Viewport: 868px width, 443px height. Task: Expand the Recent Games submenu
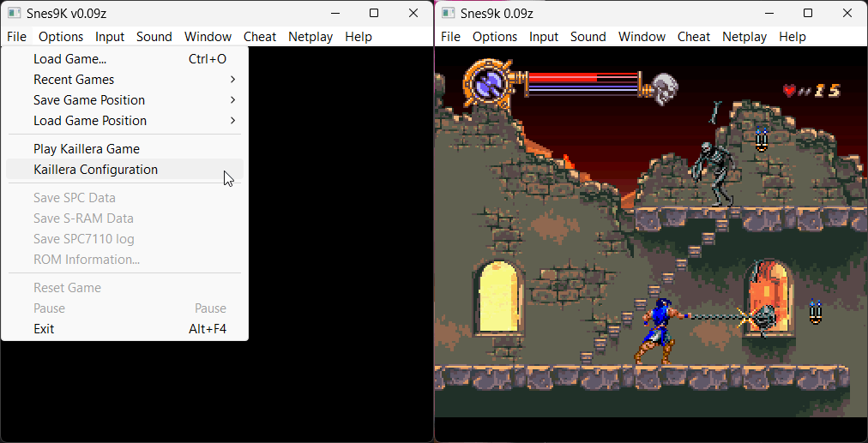124,80
